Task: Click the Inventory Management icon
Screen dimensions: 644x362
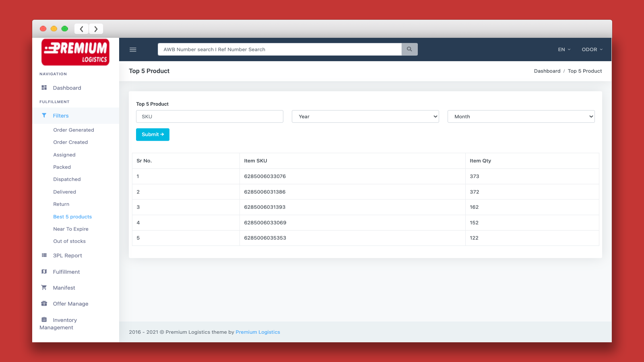Action: 44,320
